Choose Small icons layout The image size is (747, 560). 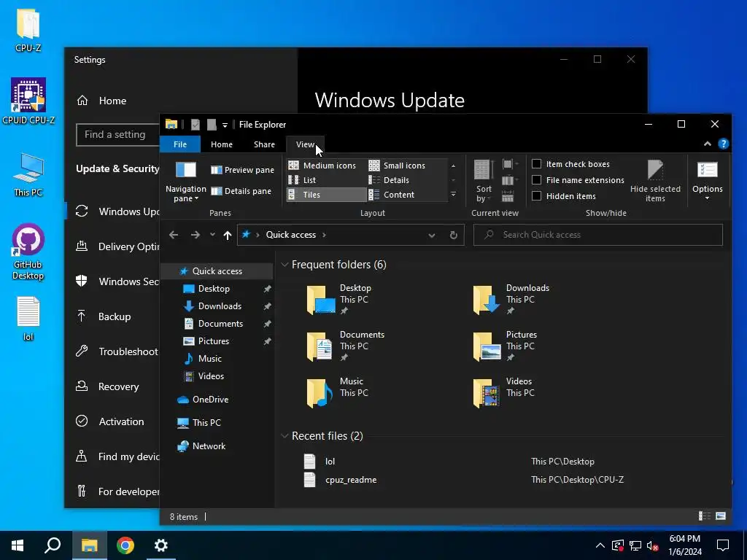point(397,166)
